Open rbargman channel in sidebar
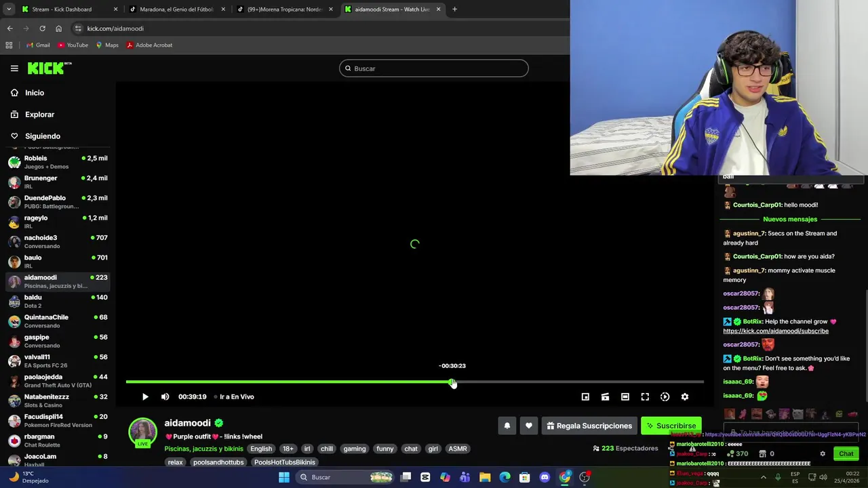868x488 pixels. point(58,440)
